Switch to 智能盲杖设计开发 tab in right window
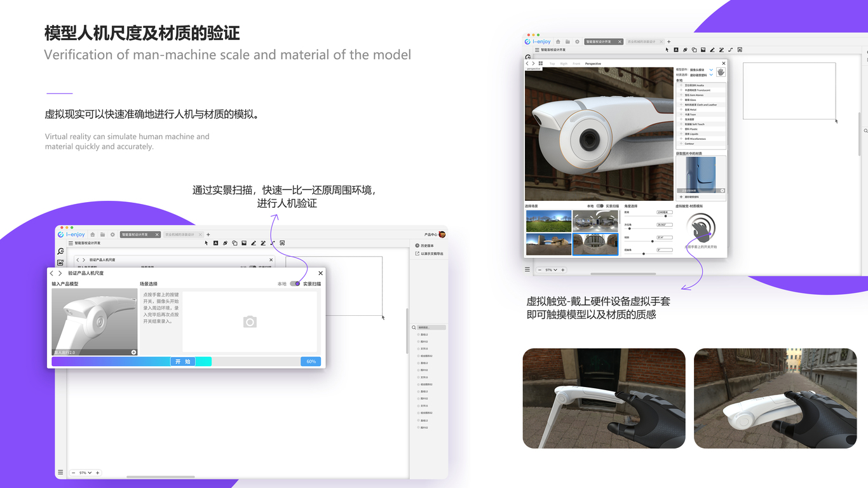Viewport: 868px width, 488px height. (x=604, y=41)
